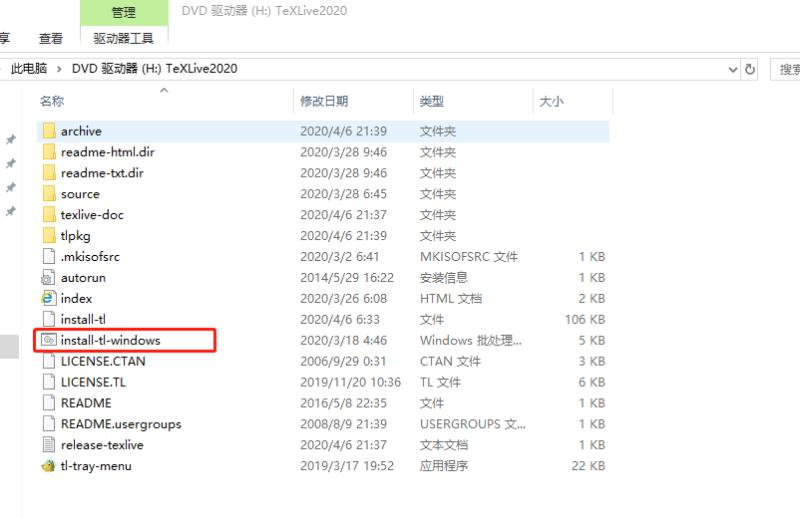Image resolution: width=800 pixels, height=518 pixels.
Task: Click the index HTML document icon
Action: click(48, 299)
